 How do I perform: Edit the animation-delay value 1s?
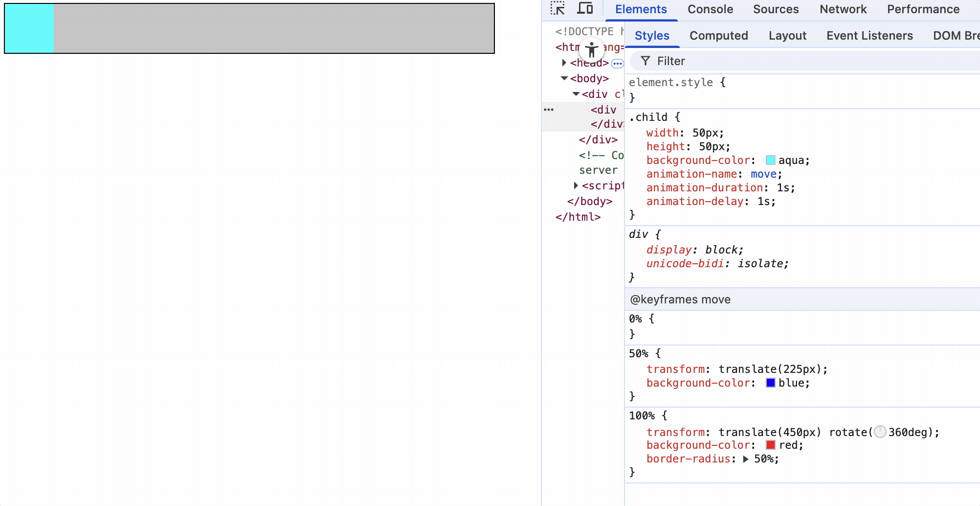coord(763,202)
